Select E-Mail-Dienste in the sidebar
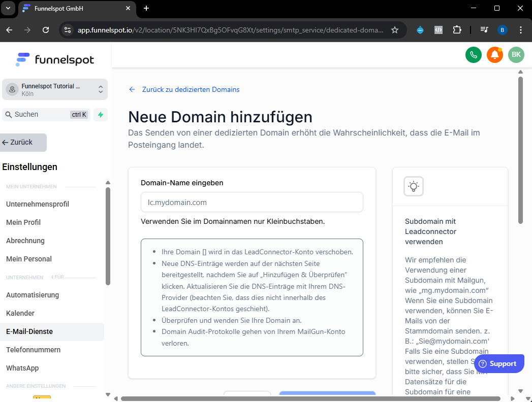This screenshot has height=402, width=532. coord(52,331)
